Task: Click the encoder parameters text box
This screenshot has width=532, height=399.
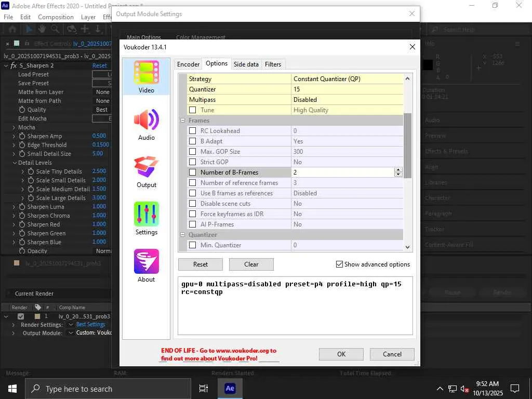Action: pos(295,305)
